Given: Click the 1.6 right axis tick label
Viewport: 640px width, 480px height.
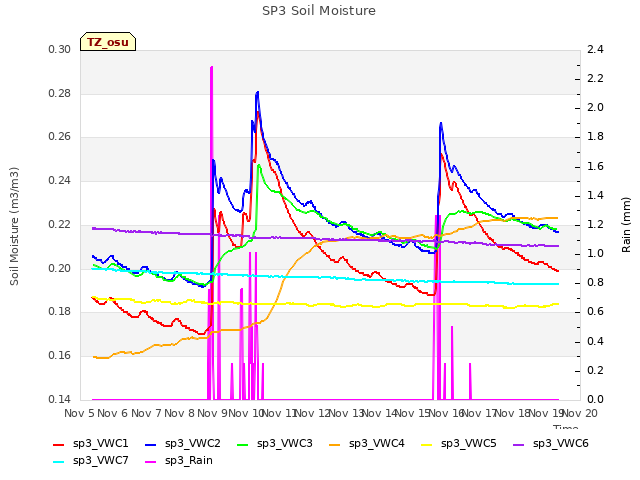Looking at the screenshot, I should coord(595,167).
